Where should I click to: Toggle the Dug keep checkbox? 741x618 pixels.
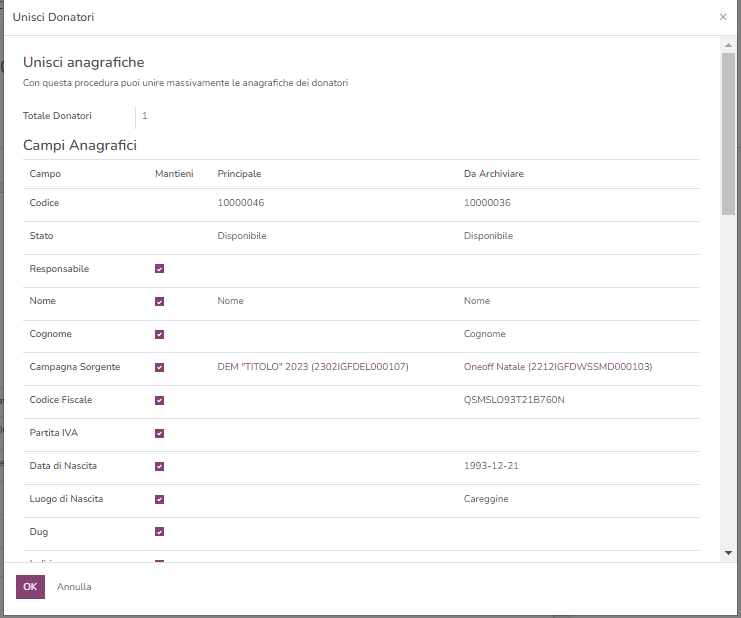160,532
